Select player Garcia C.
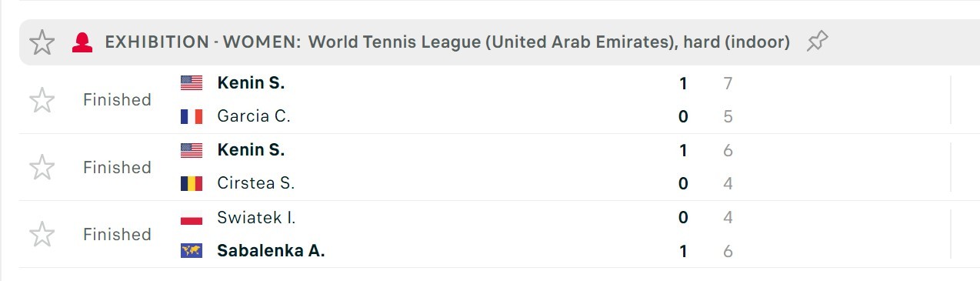The image size is (980, 281). [x=254, y=116]
